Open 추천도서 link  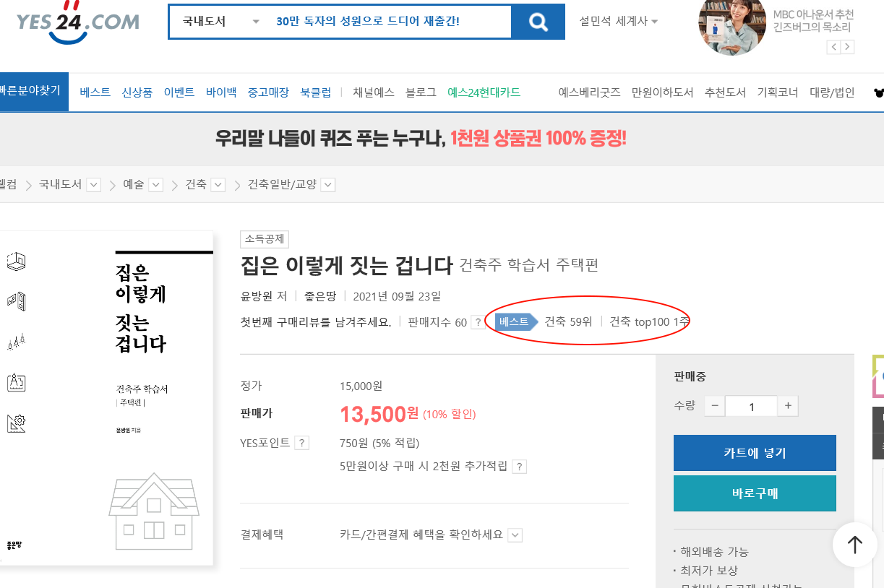(x=725, y=92)
